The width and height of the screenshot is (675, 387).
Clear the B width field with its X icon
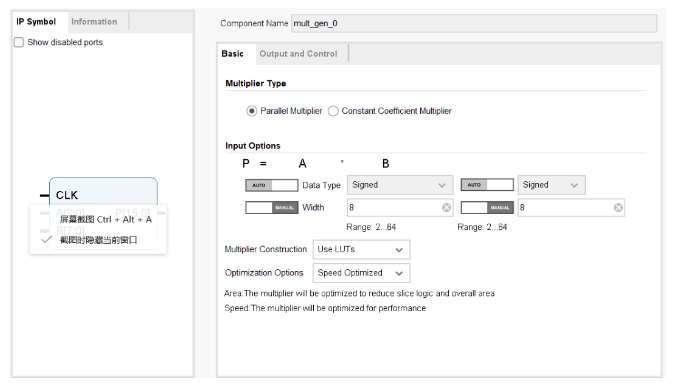(618, 207)
